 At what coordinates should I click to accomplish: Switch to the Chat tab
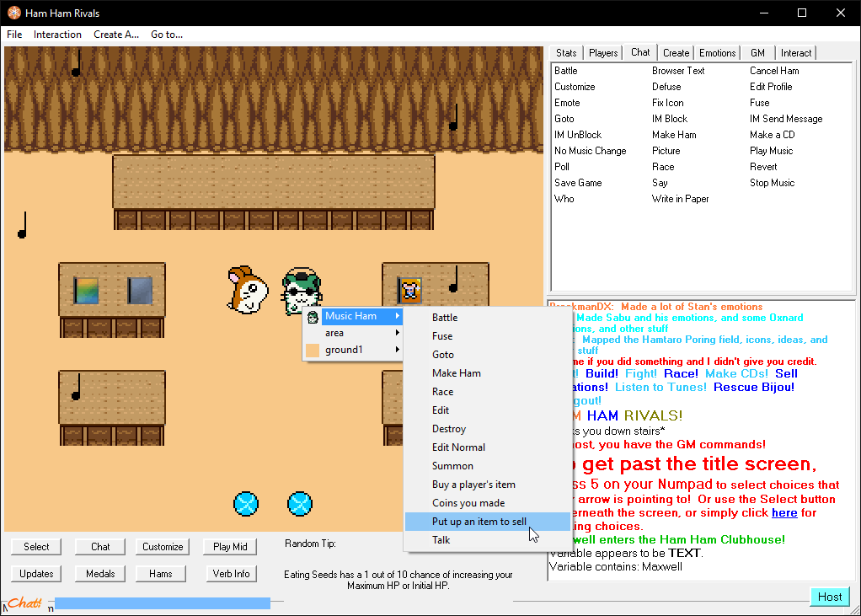640,52
